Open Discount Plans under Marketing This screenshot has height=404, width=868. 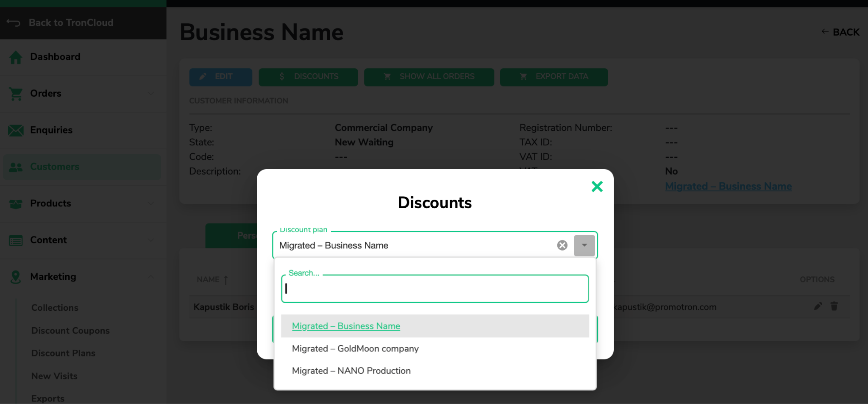pyautogui.click(x=63, y=353)
